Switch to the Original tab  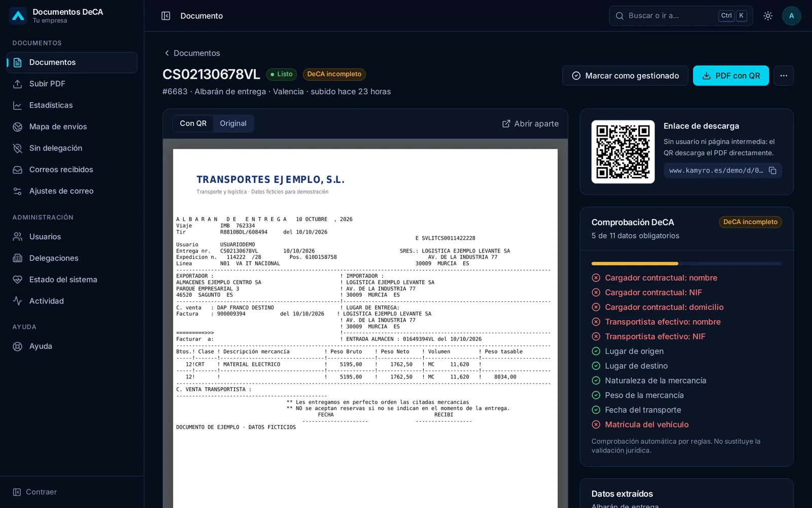pyautogui.click(x=233, y=123)
